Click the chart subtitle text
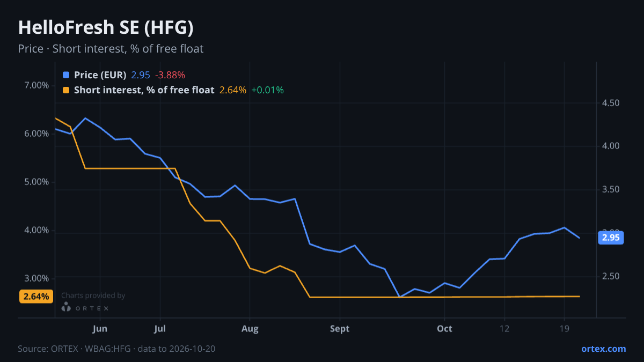Screen dimensions: 644x362 [x=111, y=49]
